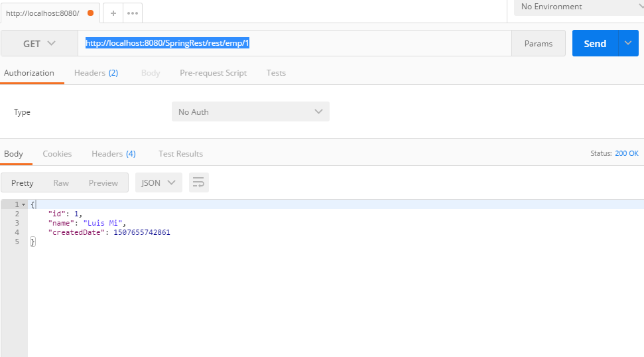The width and height of the screenshot is (644, 357).
Task: Toggle line wrap icon in response toolbar
Action: (199, 182)
